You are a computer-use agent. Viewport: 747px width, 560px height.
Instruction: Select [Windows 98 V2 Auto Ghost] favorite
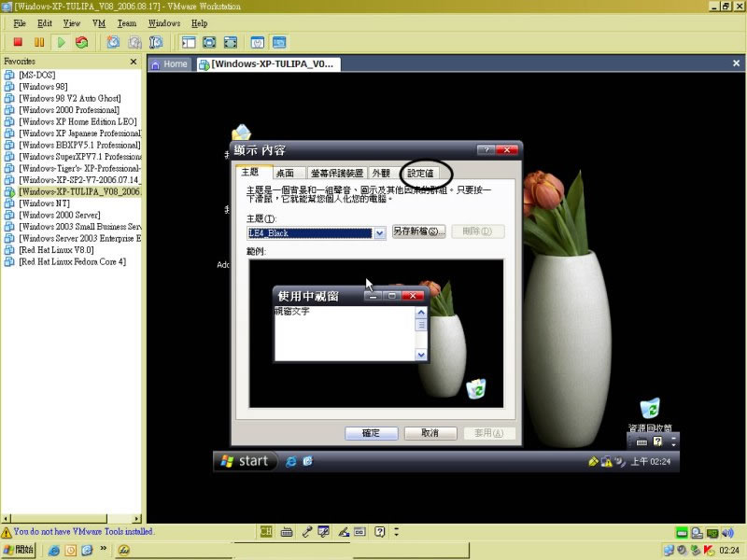point(69,98)
